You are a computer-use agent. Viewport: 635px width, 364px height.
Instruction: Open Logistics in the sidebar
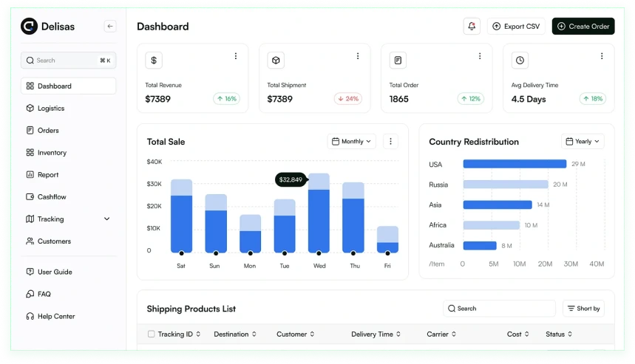click(x=51, y=109)
